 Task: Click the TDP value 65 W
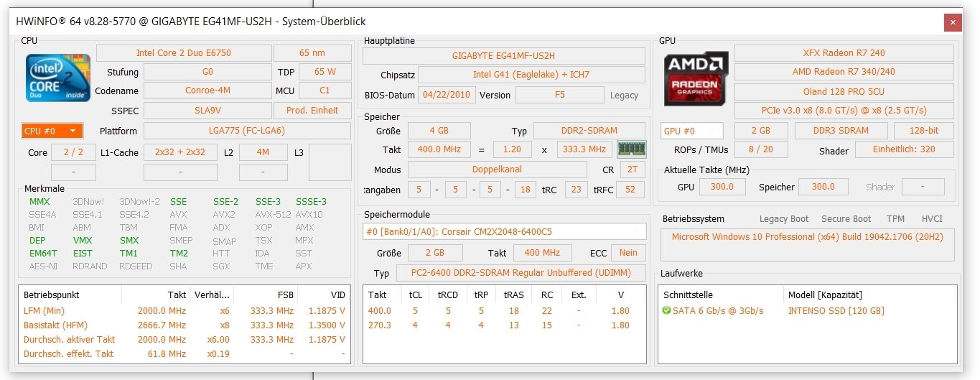point(325,72)
